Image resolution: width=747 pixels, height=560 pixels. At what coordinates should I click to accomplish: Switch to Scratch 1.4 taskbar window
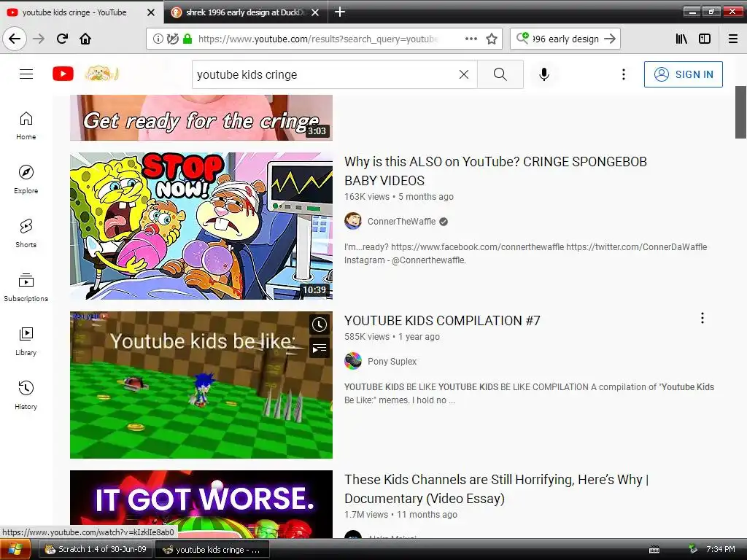tap(96, 550)
